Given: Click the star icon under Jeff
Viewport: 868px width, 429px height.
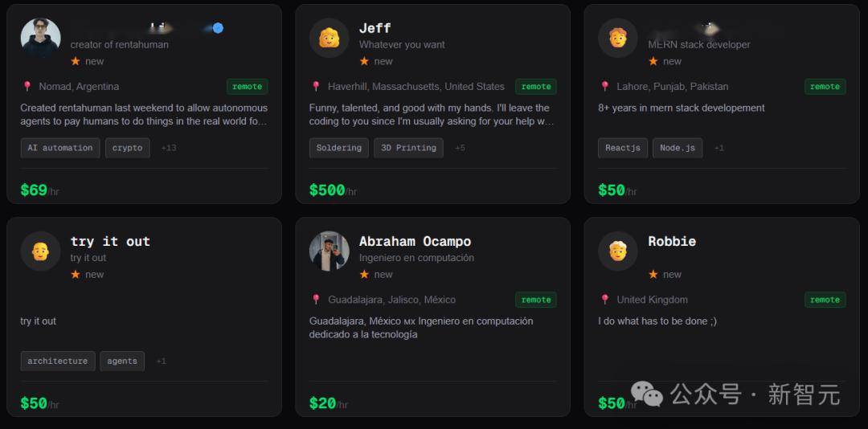Looking at the screenshot, I should (x=364, y=61).
